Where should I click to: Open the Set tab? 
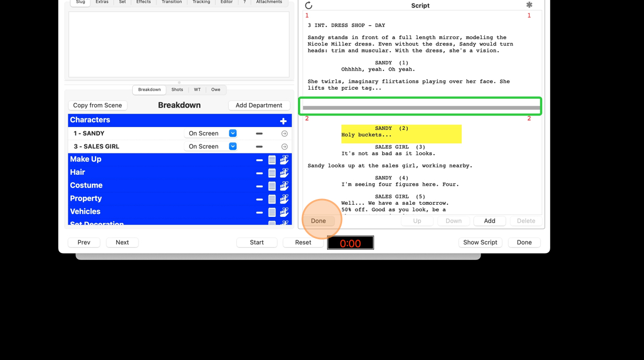coord(122,2)
